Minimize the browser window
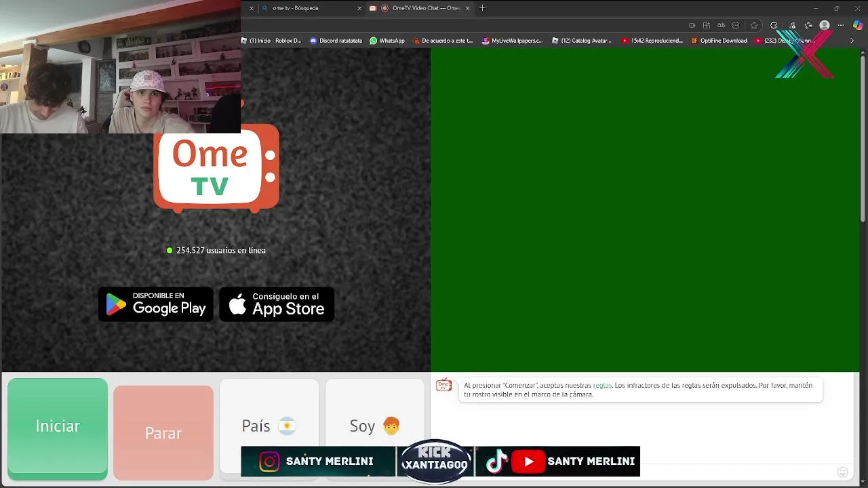The width and height of the screenshot is (868, 488). click(x=815, y=8)
